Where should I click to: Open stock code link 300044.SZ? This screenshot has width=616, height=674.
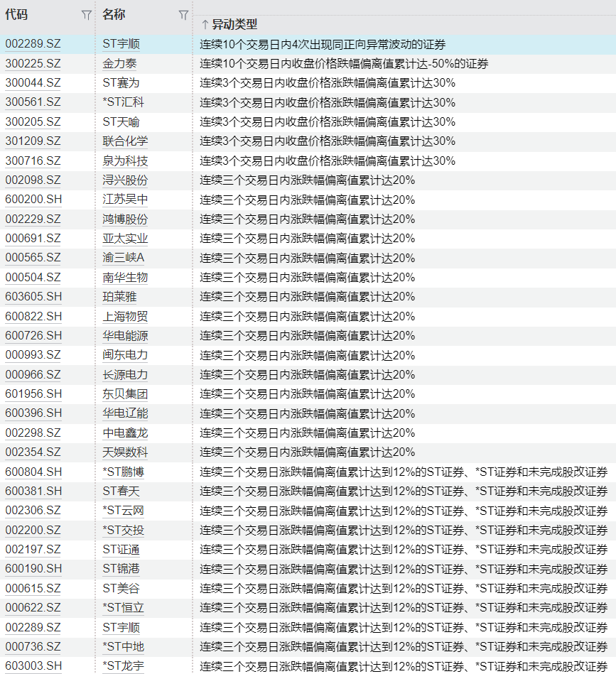point(33,83)
